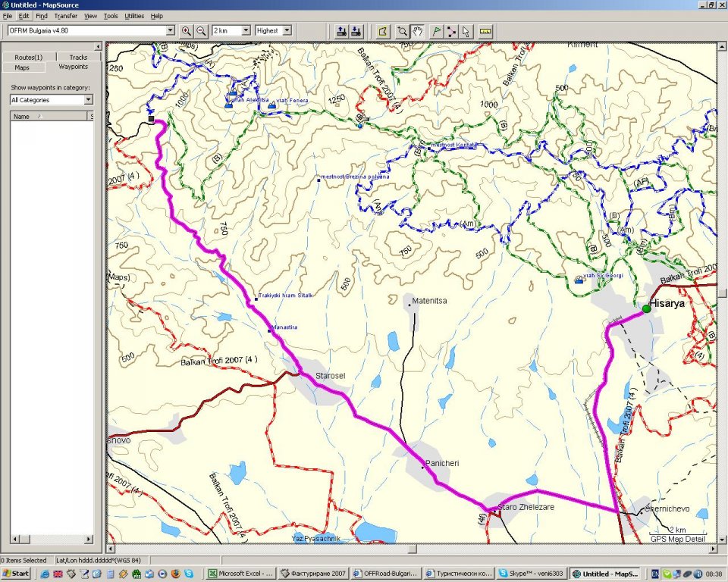Click the green Hisarya route endpoint marker
Viewport: 728px width, 582px height.
coord(646,308)
